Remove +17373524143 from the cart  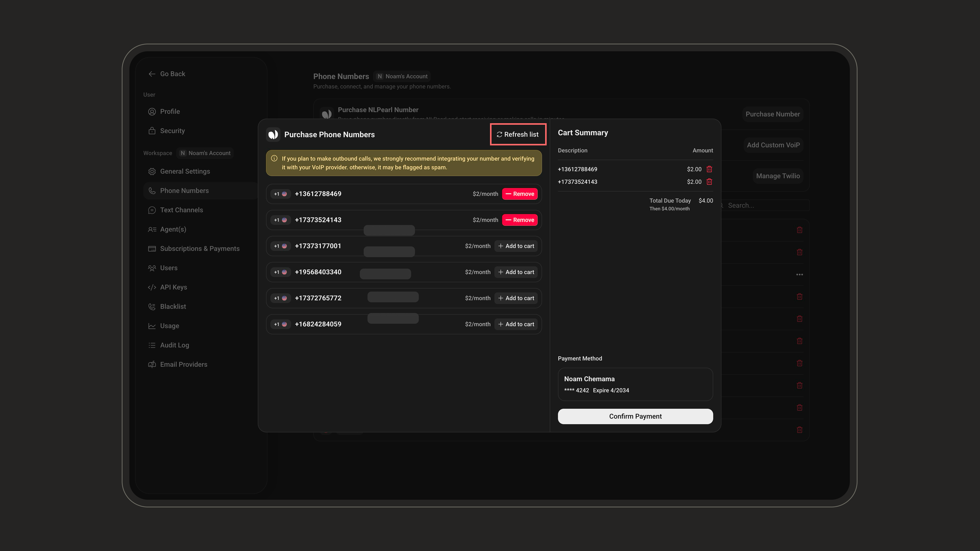tap(520, 220)
